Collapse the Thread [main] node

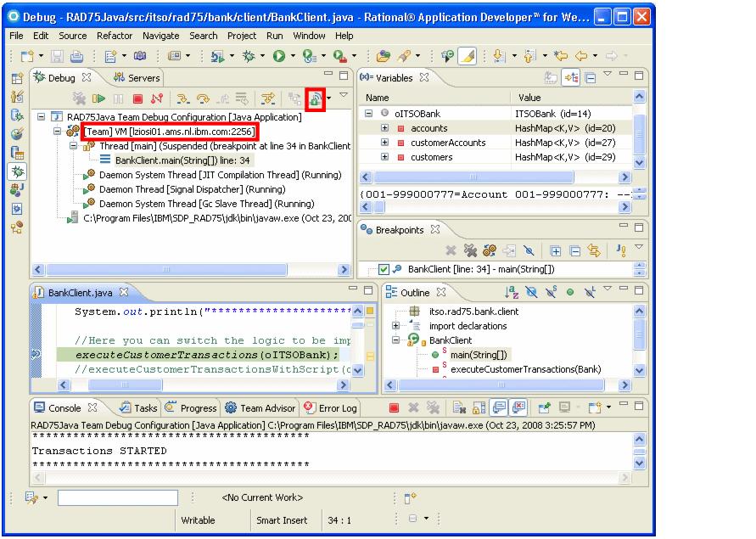(x=73, y=146)
